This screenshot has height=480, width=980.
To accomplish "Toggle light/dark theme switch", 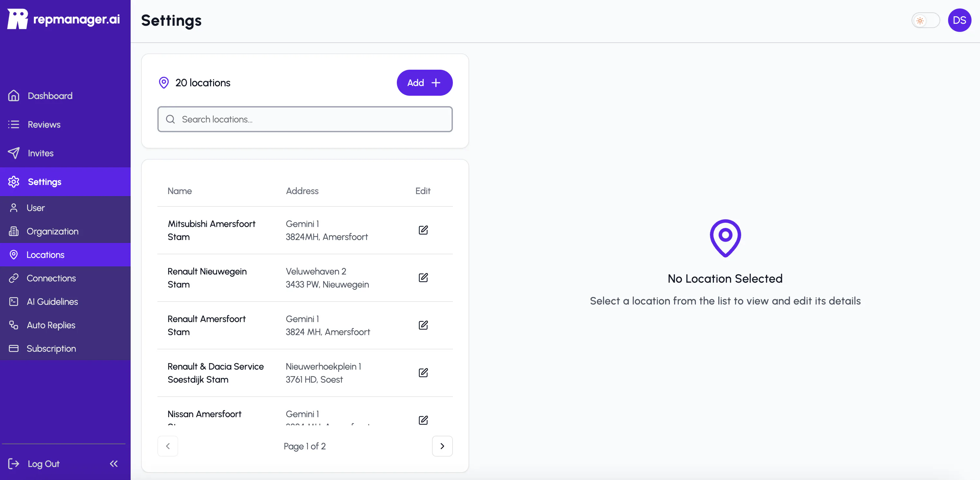I will coord(926,21).
